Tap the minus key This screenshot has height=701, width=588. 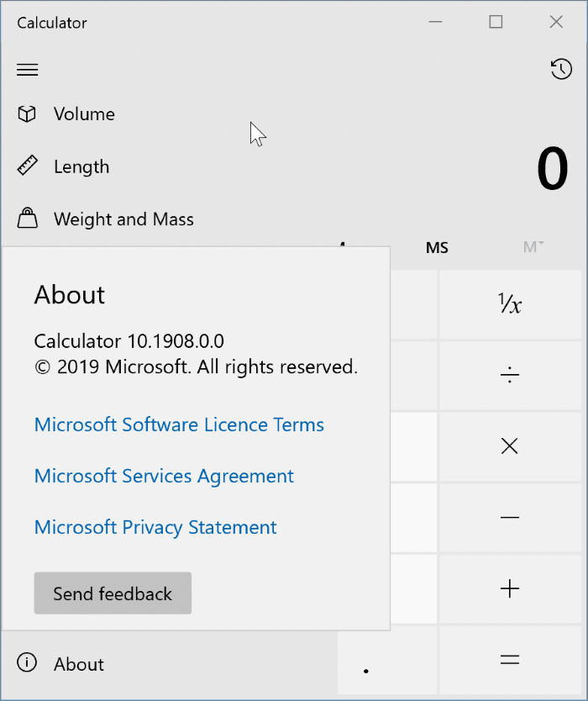(x=509, y=517)
